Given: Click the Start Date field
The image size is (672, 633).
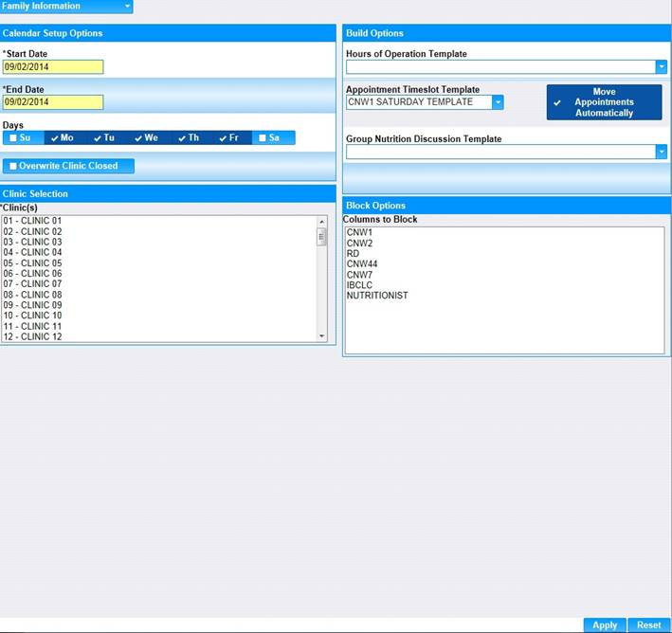Looking at the screenshot, I should (52, 67).
